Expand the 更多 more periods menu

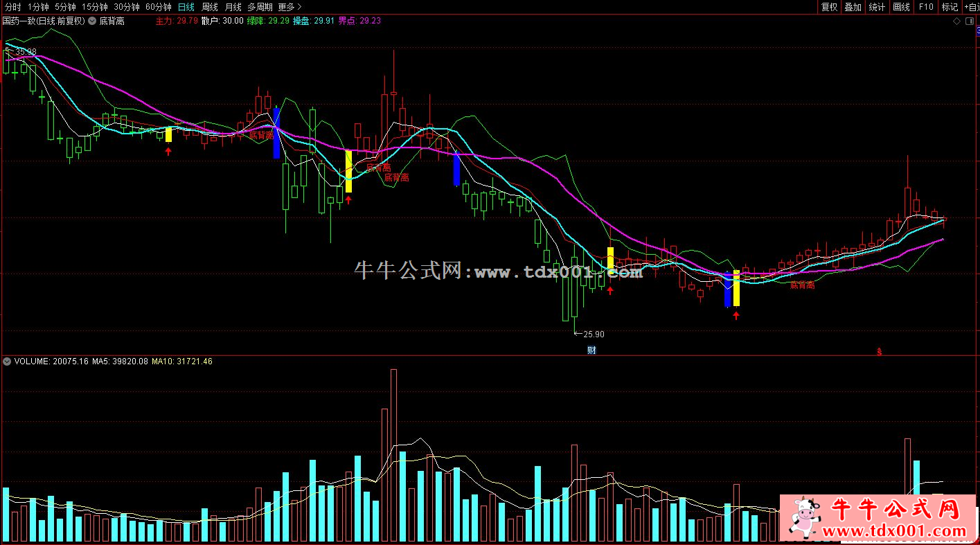(289, 7)
